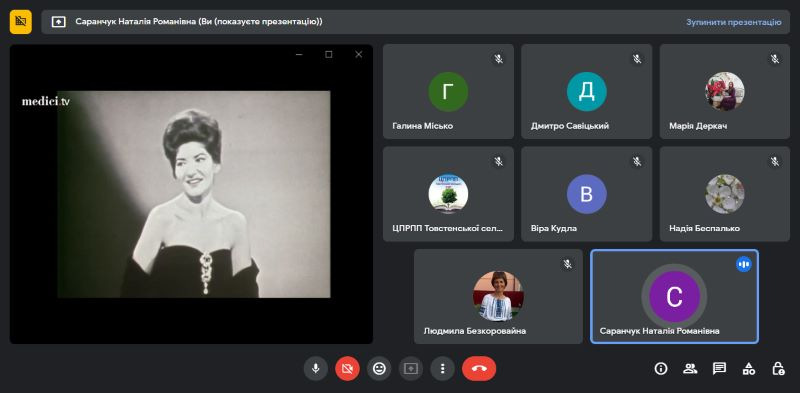Close the shared video player window
The height and width of the screenshot is (393, 800).
[359, 55]
